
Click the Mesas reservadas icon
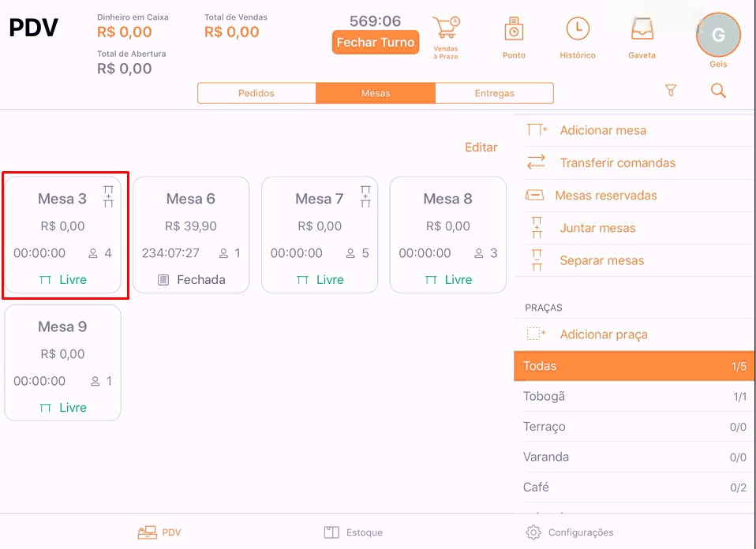pyautogui.click(x=534, y=195)
